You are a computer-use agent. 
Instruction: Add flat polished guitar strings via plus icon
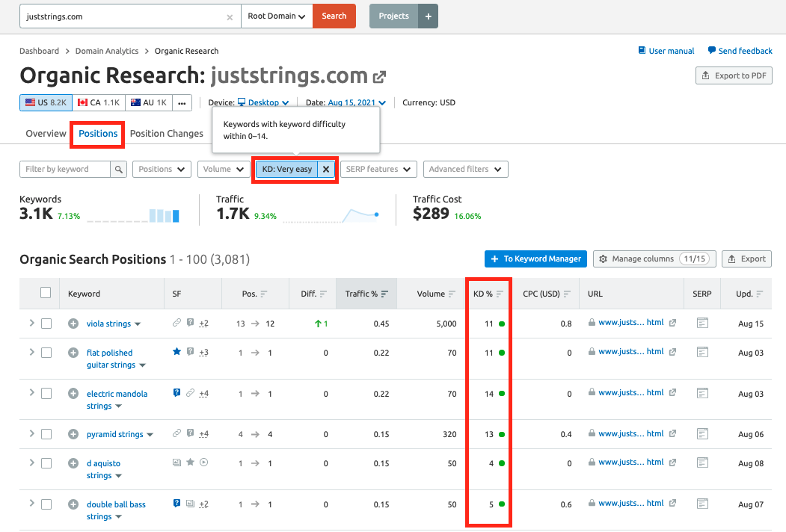pyautogui.click(x=73, y=353)
